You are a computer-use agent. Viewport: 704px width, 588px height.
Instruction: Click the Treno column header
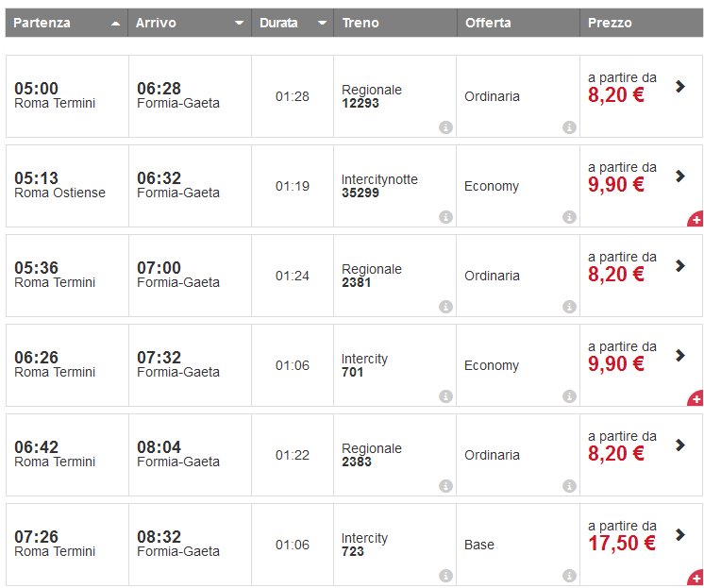coord(361,23)
